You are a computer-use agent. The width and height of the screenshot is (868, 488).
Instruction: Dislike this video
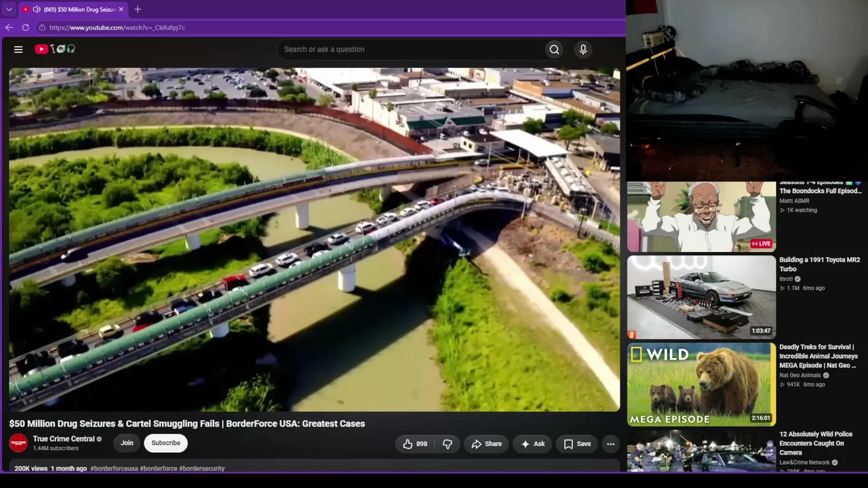(x=448, y=444)
